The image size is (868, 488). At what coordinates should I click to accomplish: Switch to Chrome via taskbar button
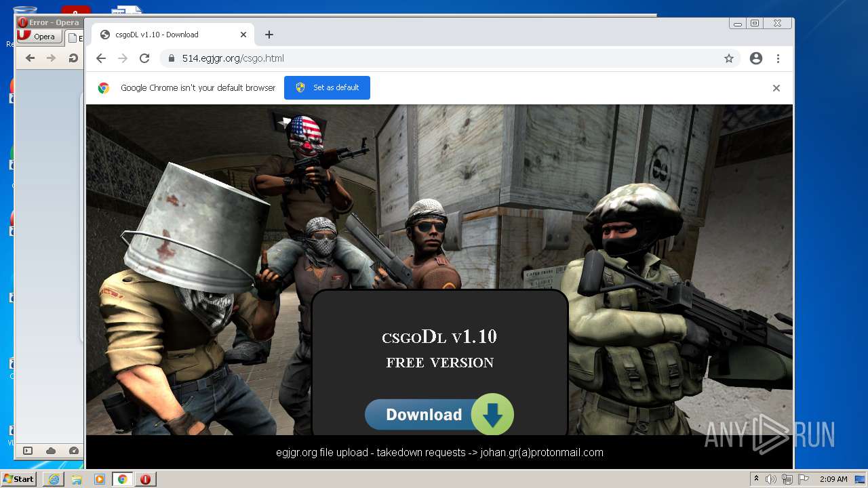coord(123,479)
